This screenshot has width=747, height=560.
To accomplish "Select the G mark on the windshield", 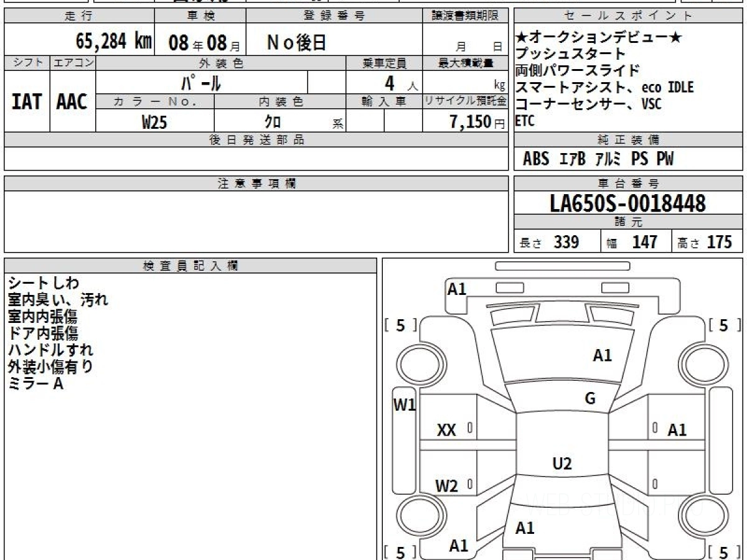I will point(590,399).
